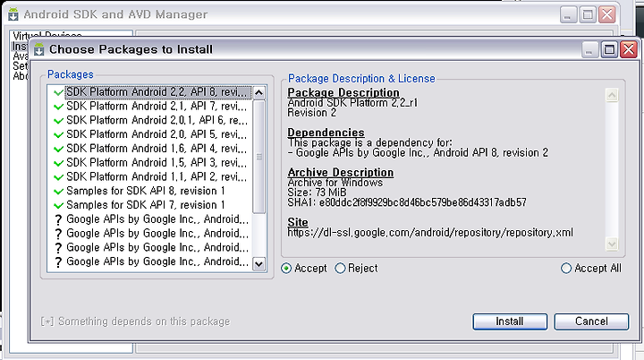Select SDK Platform Android 2.2, API 8 row
Image resolution: width=644 pixels, height=360 pixels.
[150, 92]
